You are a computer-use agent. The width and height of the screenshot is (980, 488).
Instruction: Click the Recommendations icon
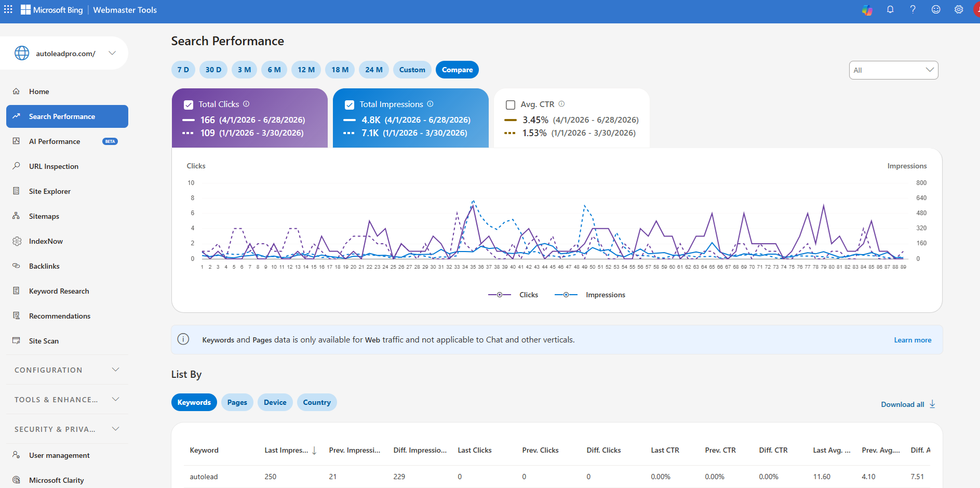click(16, 315)
